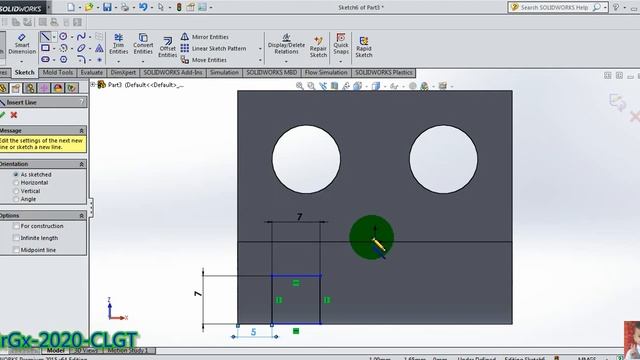Open the Smart Dimension dropdown arrow

click(21, 61)
